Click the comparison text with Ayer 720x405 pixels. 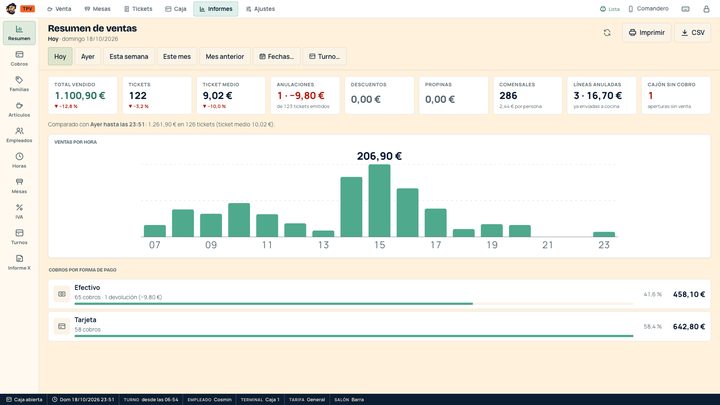pyautogui.click(x=161, y=124)
